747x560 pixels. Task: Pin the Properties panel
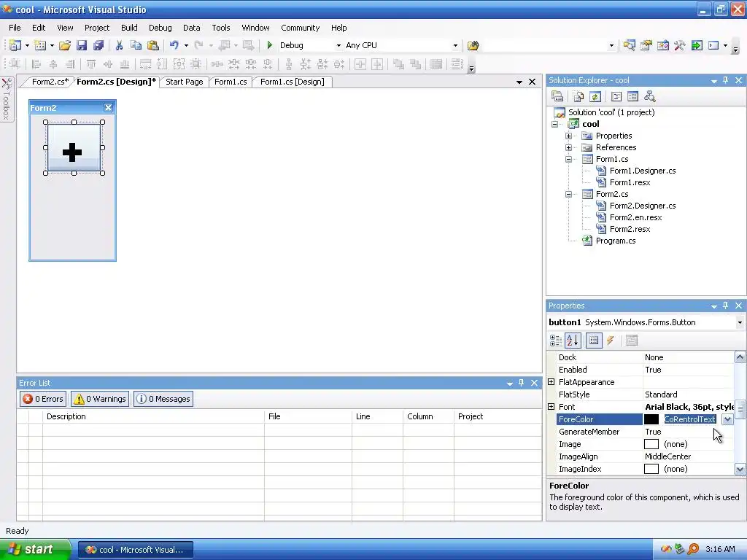click(726, 306)
